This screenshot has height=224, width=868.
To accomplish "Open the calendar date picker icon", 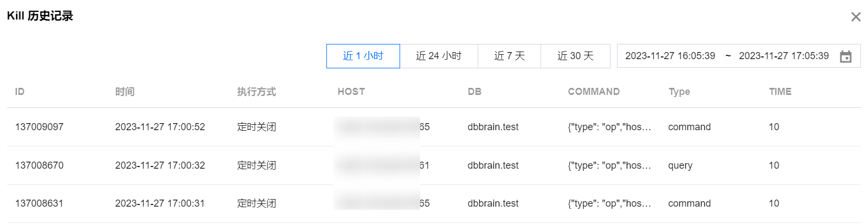I will coord(845,56).
